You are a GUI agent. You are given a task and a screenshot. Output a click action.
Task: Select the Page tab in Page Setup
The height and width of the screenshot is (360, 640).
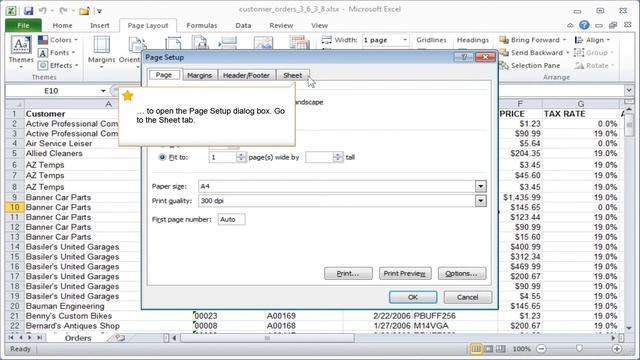pyautogui.click(x=164, y=75)
